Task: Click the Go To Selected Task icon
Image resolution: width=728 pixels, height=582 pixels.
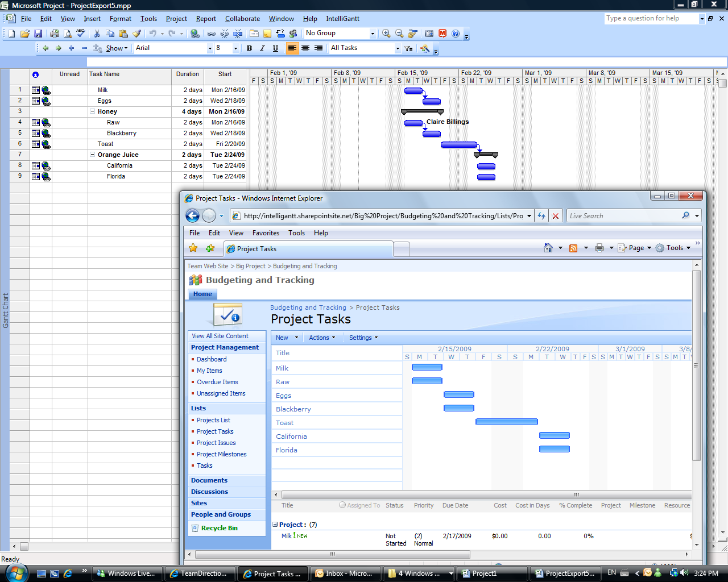Action: 413,34
